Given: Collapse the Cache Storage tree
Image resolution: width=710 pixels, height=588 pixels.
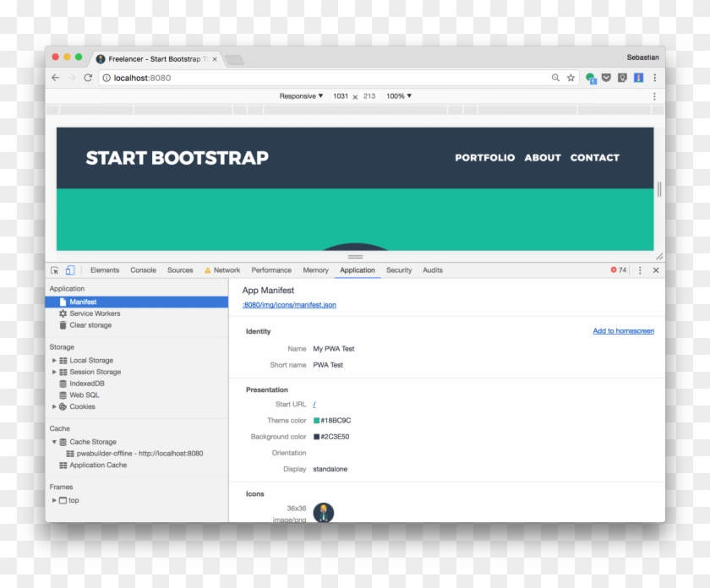Looking at the screenshot, I should pyautogui.click(x=55, y=441).
